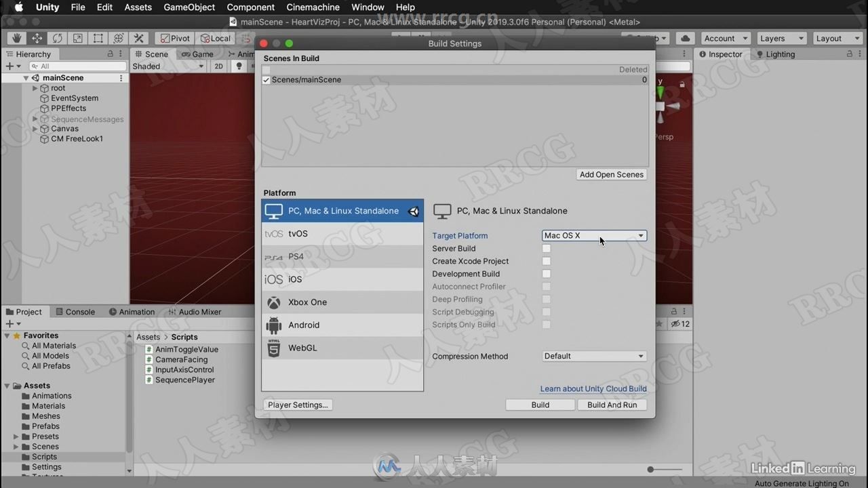This screenshot has width=868, height=488.
Task: Open the Assets menu
Action: (138, 7)
